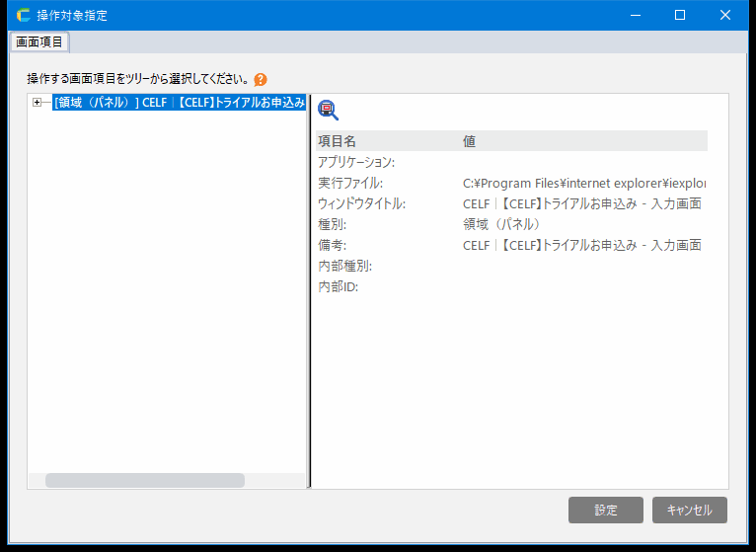Viewport: 756px width, 552px height.
Task: Click the 値 column header
Action: [x=470, y=141]
